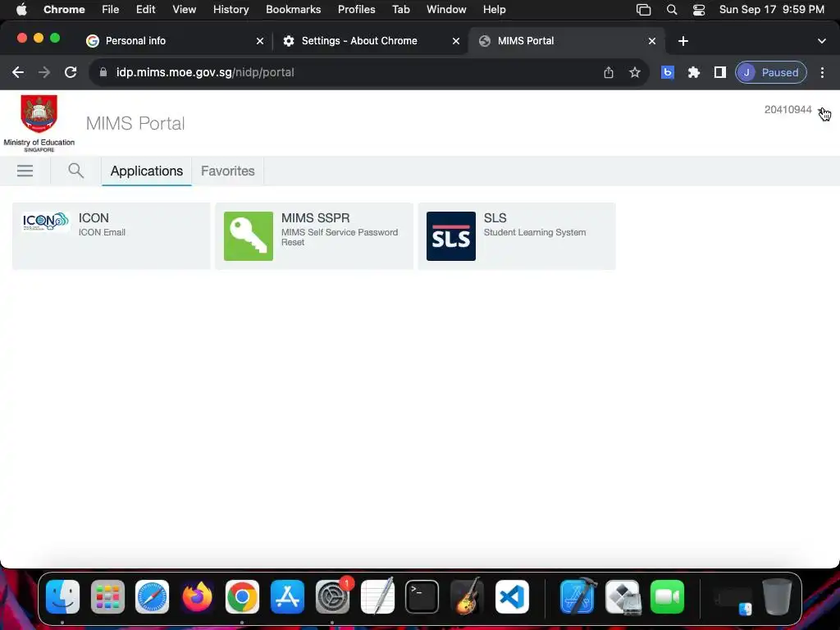The width and height of the screenshot is (840, 630).
Task: Close the MIMS Portal tab
Action: (x=652, y=41)
